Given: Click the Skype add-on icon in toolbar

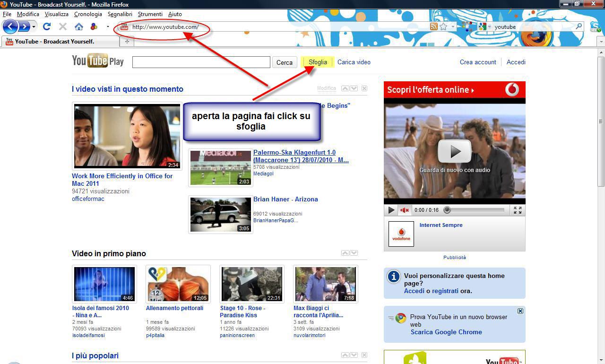Looking at the screenshot, I should (595, 26).
